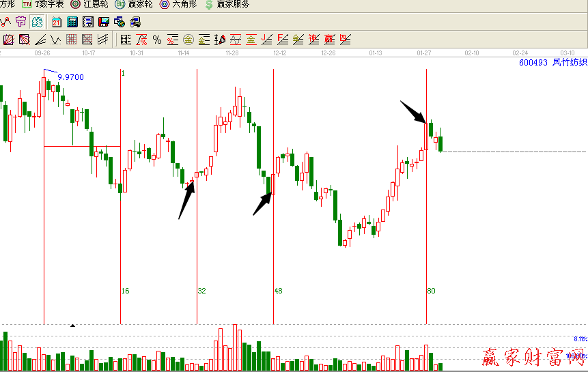588x374 pixels.
Task: Click the calendar icon showing 21
Action: pos(56,22)
